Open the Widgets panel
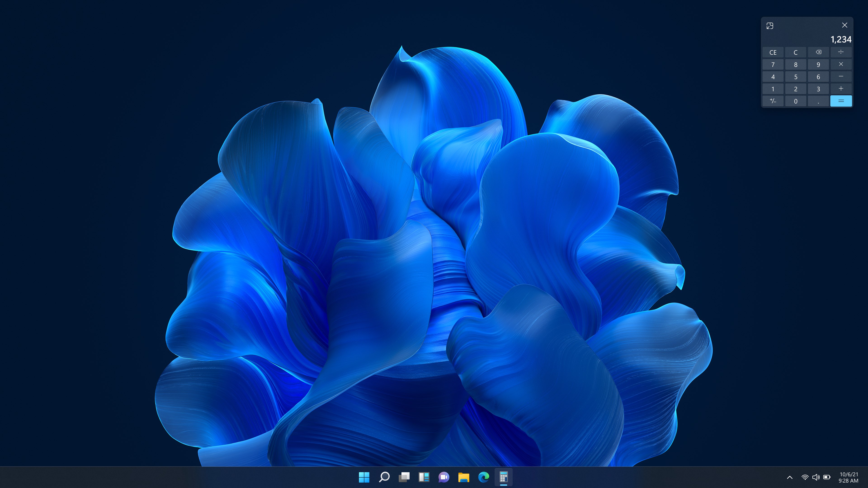Screen dimensions: 868x488 click(424, 477)
